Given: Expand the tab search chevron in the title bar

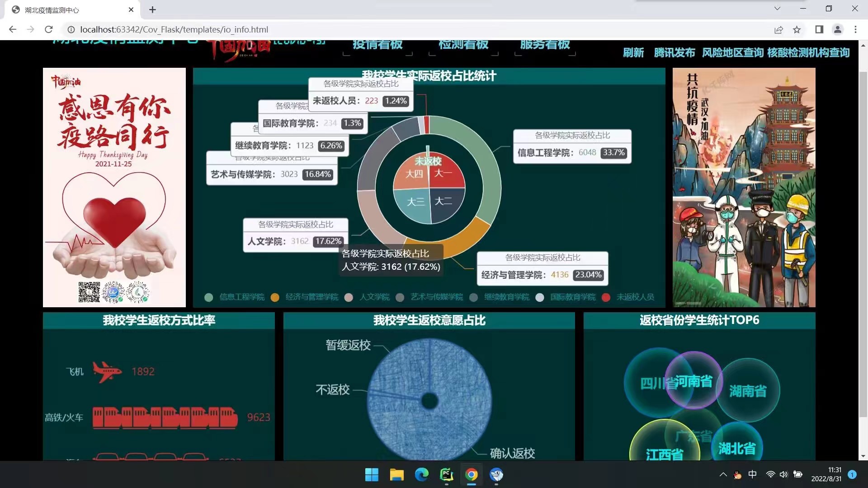Looking at the screenshot, I should pyautogui.click(x=777, y=9).
